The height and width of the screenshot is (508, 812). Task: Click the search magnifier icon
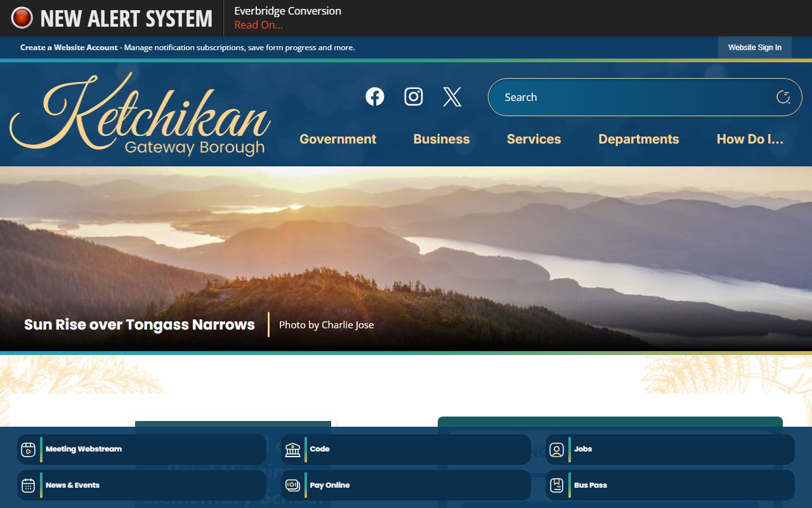point(783,97)
